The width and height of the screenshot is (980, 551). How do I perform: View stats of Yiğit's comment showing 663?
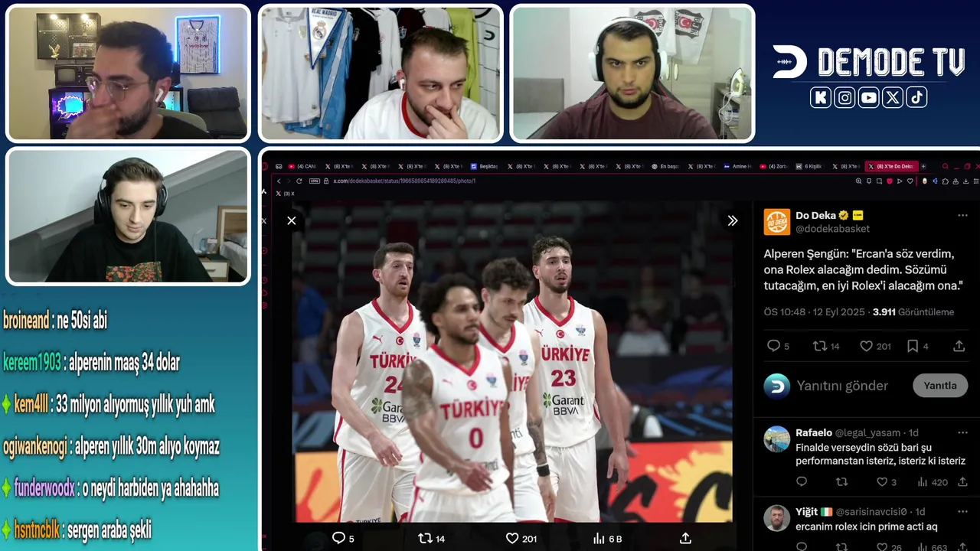coord(932,546)
